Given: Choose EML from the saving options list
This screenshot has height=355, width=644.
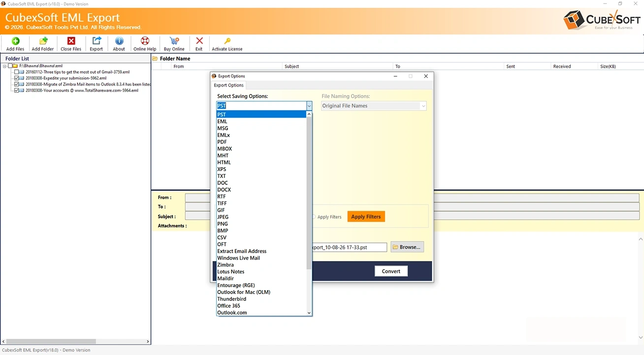Looking at the screenshot, I should tap(261, 121).
